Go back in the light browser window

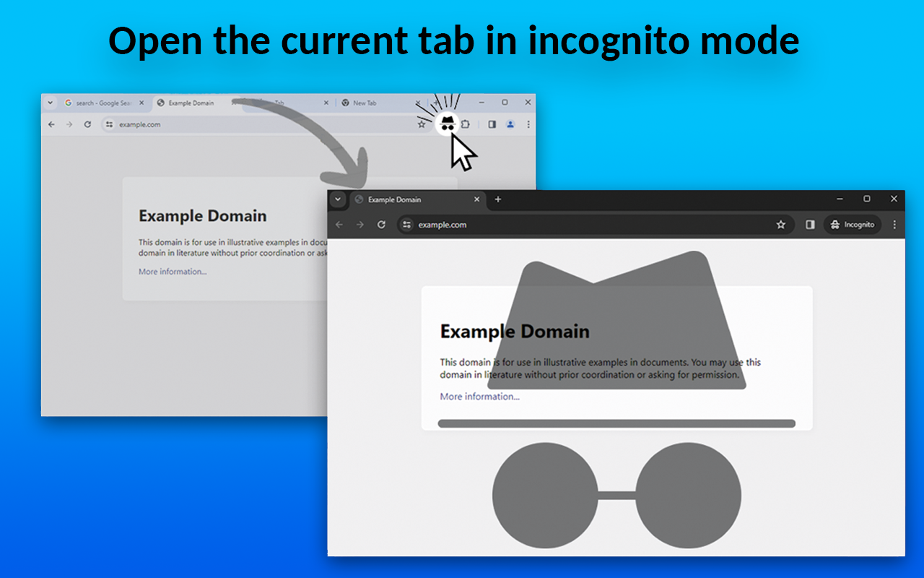[x=51, y=124]
